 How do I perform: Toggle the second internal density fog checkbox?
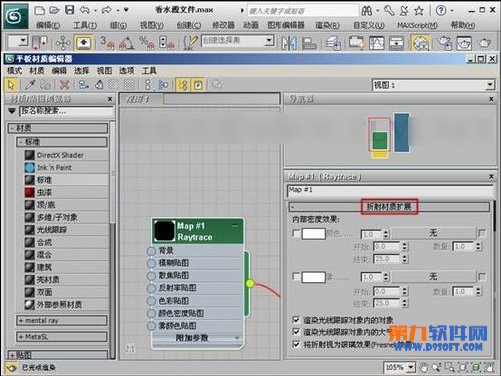[296, 276]
